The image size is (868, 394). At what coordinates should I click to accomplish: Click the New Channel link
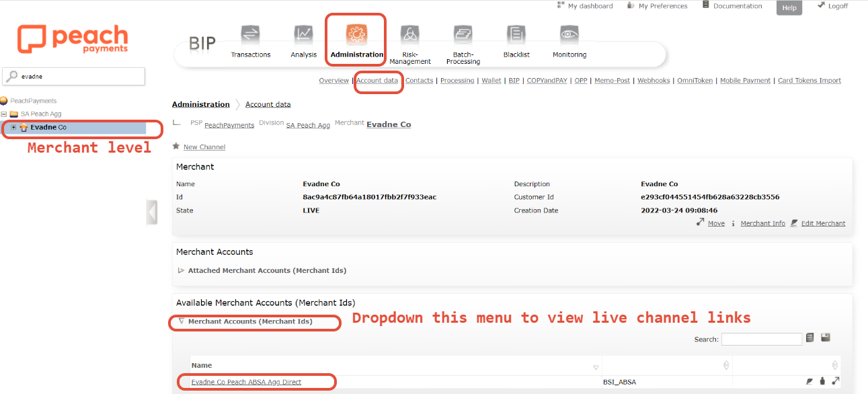coord(204,147)
